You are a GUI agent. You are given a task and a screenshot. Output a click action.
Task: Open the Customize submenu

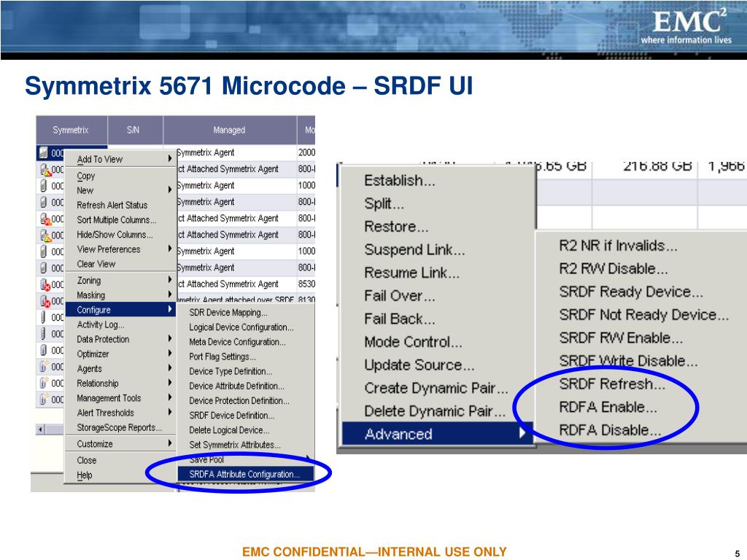coord(120,444)
